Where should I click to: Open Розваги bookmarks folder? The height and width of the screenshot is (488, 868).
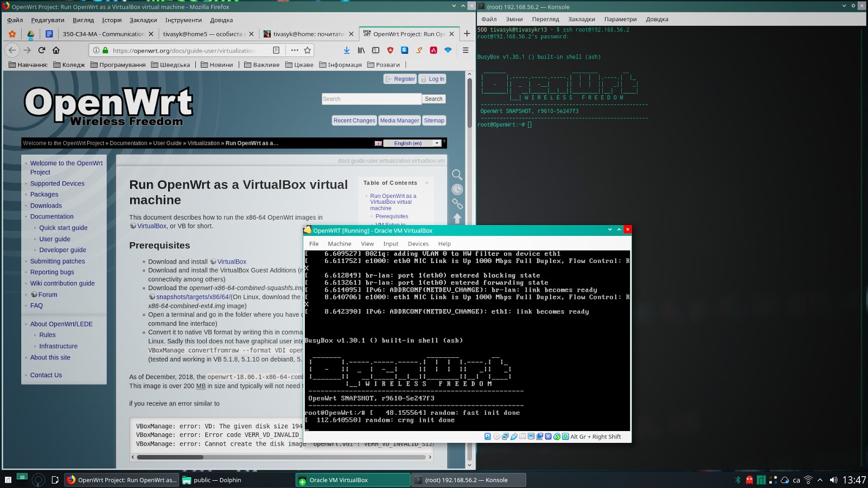pos(384,65)
